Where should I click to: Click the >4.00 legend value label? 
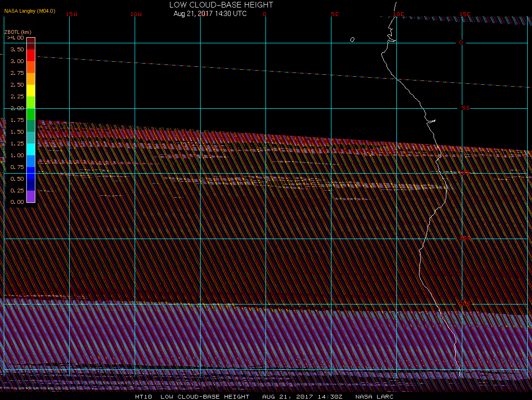(x=16, y=38)
